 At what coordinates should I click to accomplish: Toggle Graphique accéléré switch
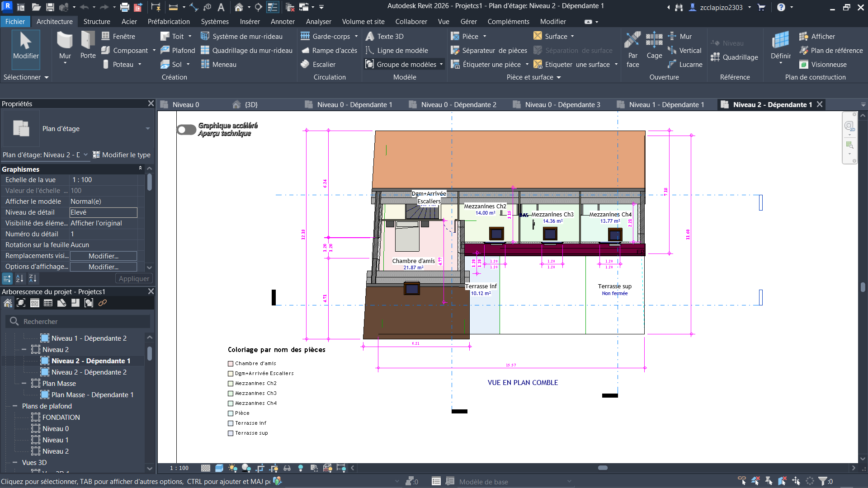click(x=186, y=130)
